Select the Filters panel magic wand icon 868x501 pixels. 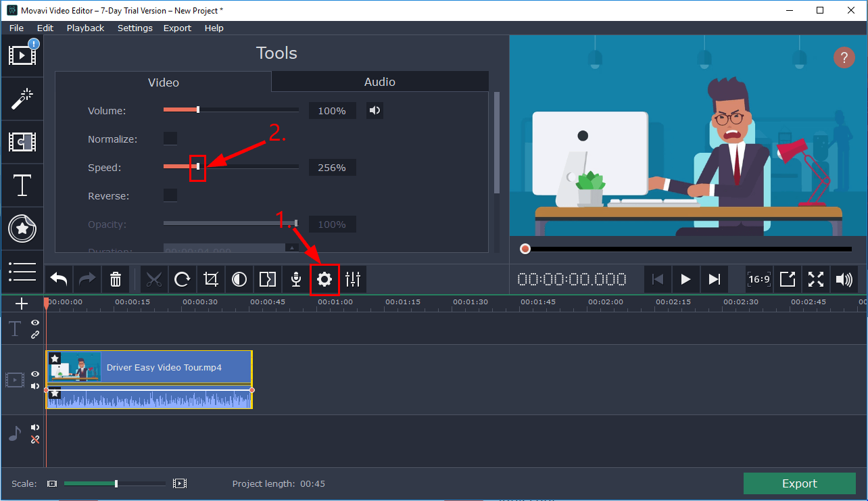(x=22, y=98)
